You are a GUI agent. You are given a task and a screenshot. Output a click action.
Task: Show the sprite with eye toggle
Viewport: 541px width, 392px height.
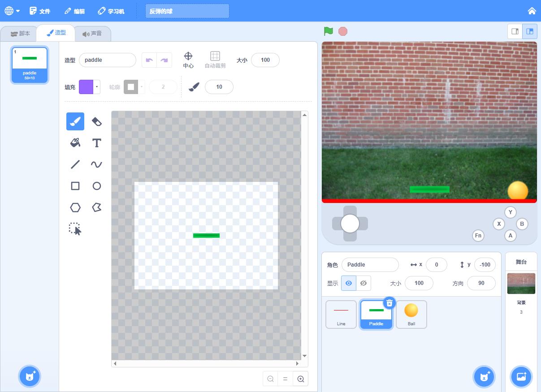[349, 283]
